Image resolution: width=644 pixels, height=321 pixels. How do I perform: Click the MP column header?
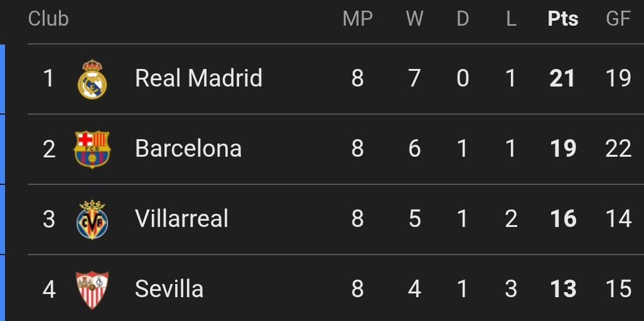(x=358, y=19)
